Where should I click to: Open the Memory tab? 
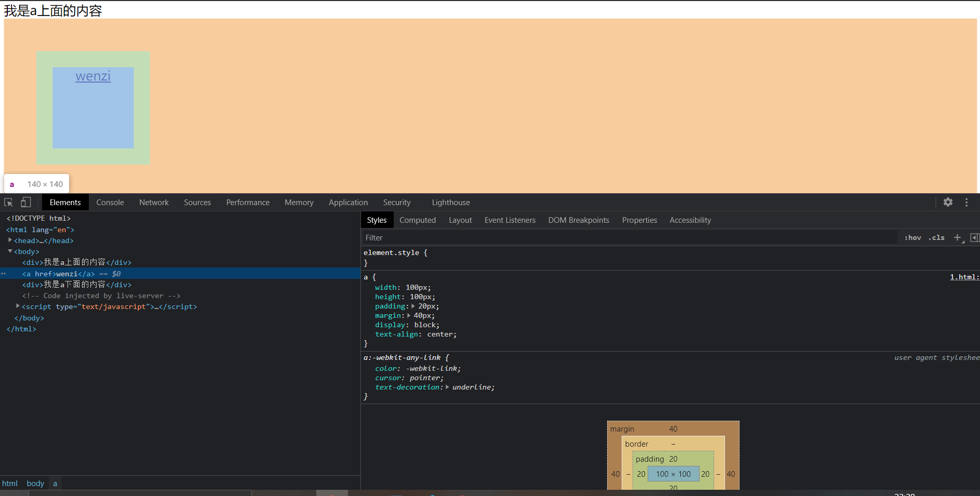coord(299,203)
